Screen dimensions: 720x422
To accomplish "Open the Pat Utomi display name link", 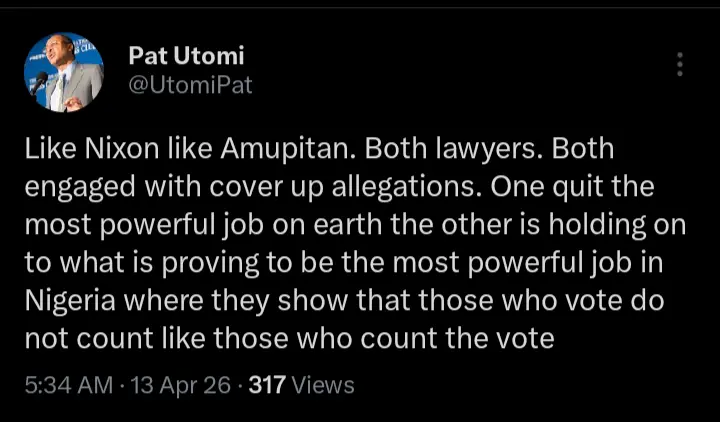I will 186,56.
